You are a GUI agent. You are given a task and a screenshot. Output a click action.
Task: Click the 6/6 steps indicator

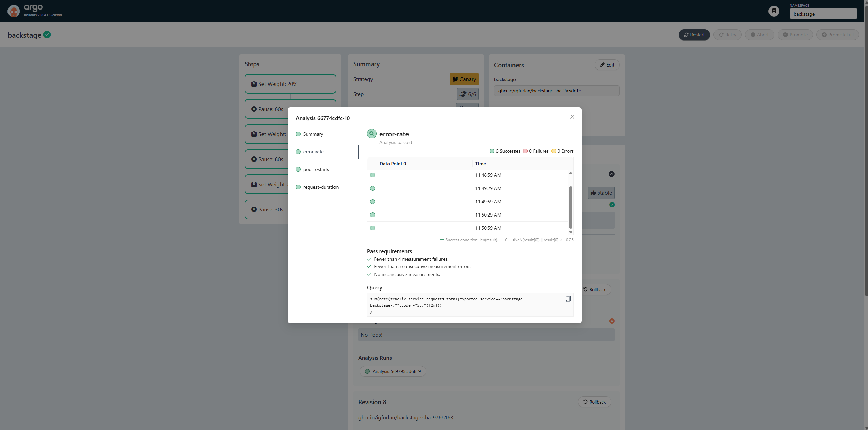click(x=468, y=94)
